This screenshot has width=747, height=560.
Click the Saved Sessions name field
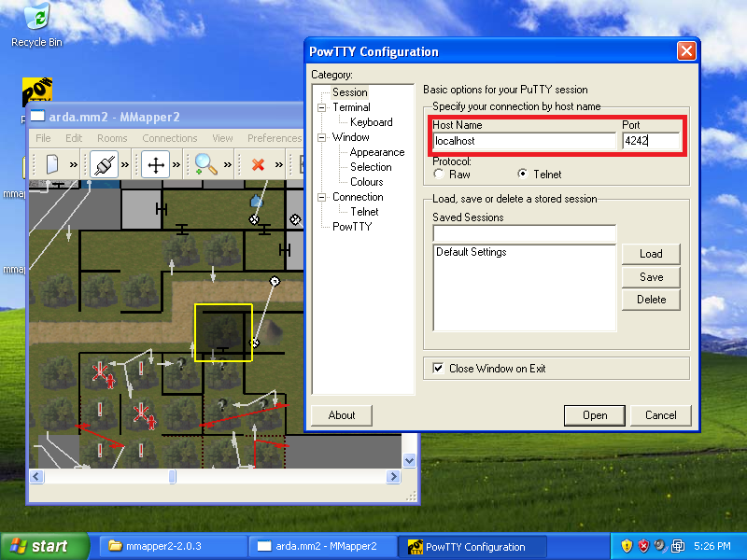coord(524,233)
